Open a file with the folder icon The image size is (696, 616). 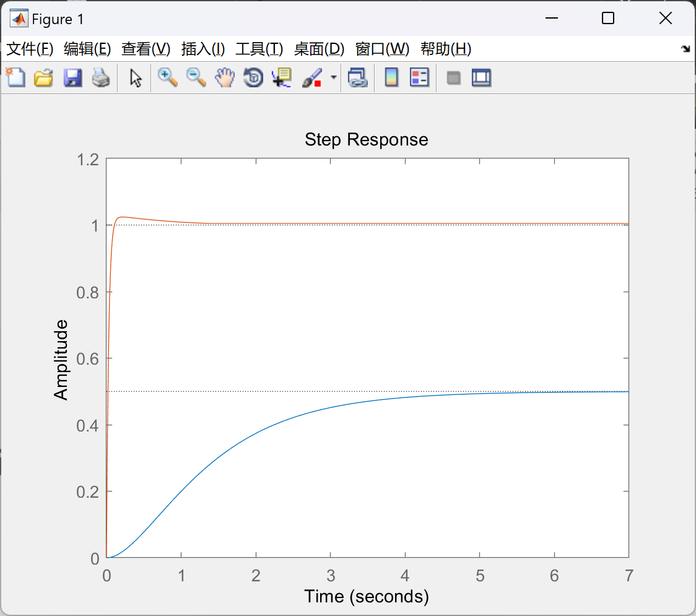43,77
